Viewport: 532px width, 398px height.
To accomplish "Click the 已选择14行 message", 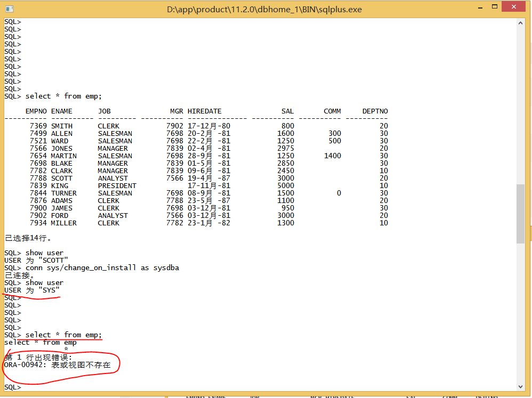I will tap(28, 238).
